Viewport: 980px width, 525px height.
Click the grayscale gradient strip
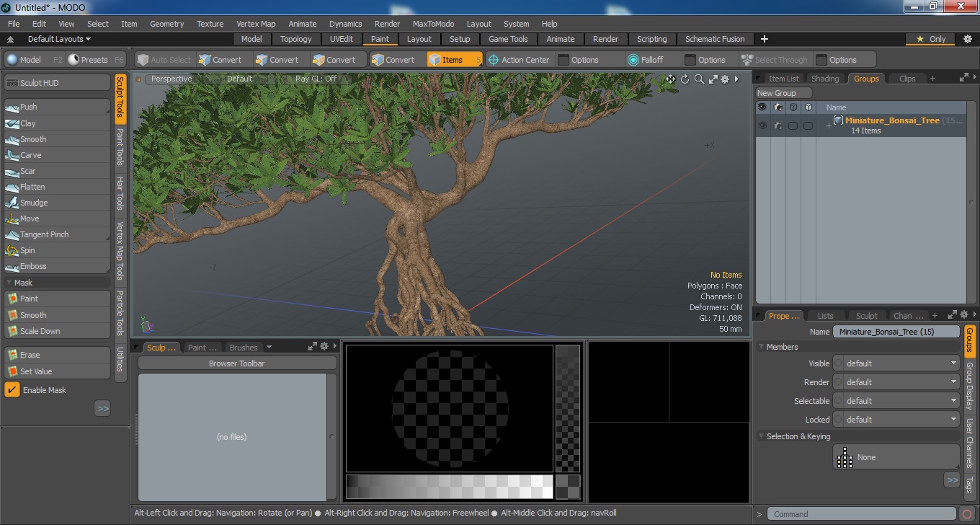point(449,487)
